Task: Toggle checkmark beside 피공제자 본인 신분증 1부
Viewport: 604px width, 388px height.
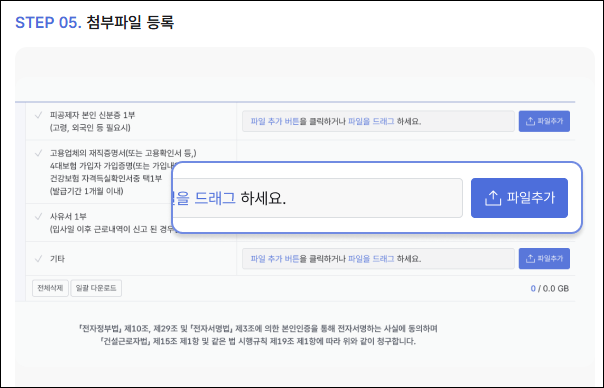Action: (38, 115)
